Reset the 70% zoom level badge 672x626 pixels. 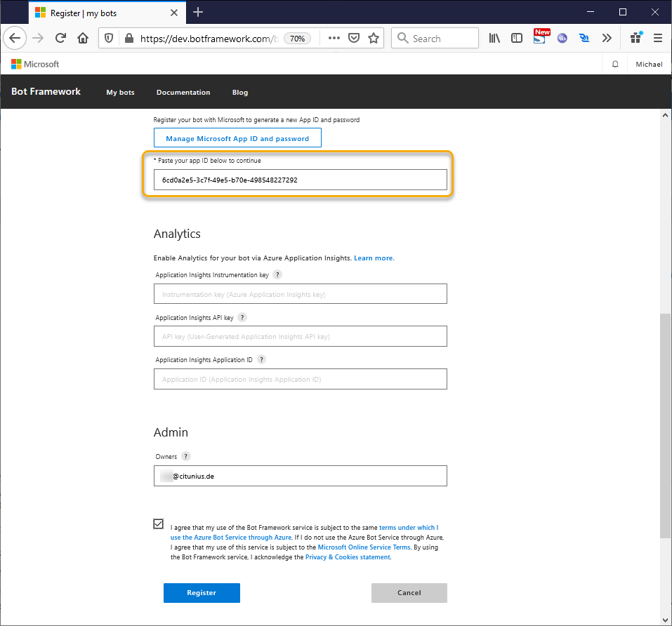click(x=297, y=39)
